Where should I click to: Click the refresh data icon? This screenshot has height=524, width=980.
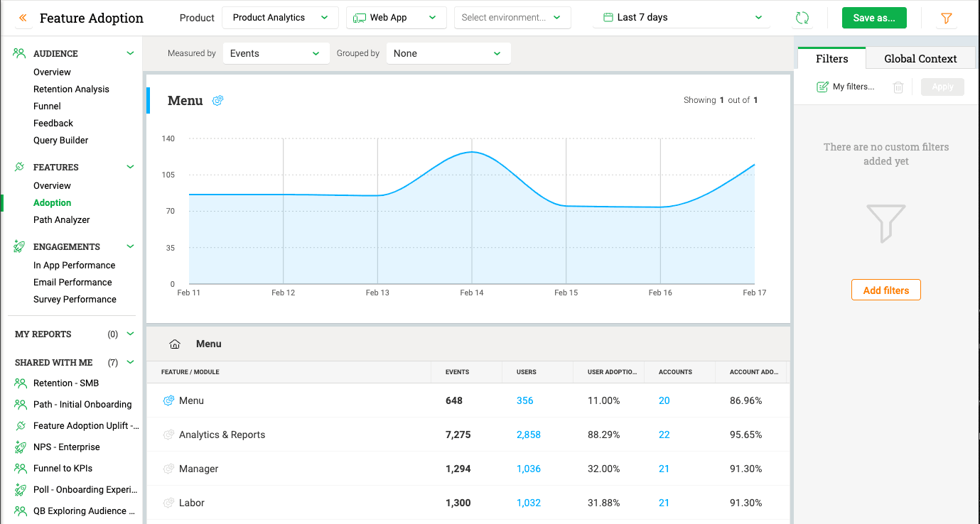[x=802, y=18]
